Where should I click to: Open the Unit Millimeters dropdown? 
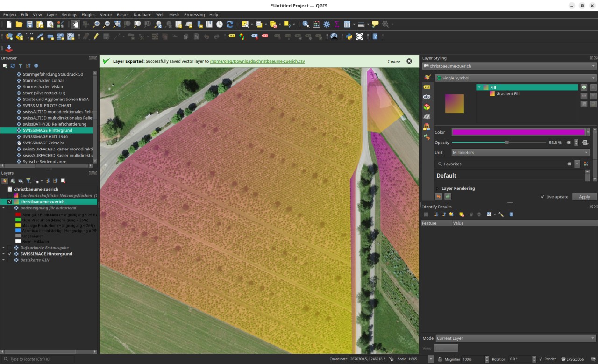pos(520,152)
